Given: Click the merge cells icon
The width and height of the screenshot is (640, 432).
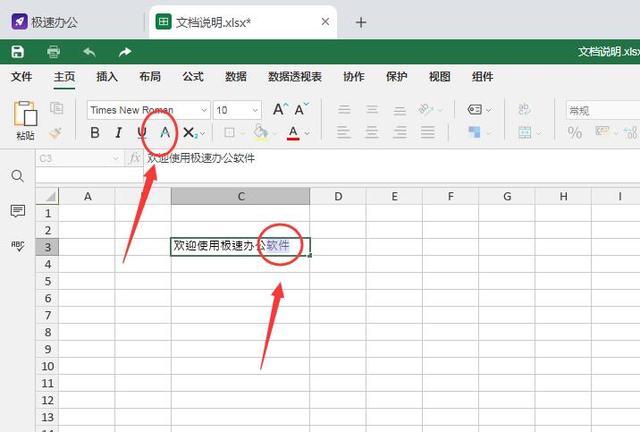Looking at the screenshot, I should [525, 132].
